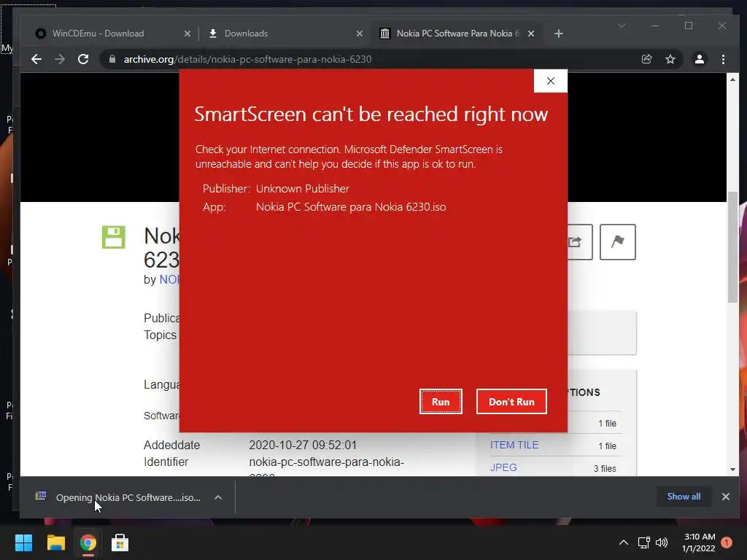Expand the download item options chevron

(218, 497)
